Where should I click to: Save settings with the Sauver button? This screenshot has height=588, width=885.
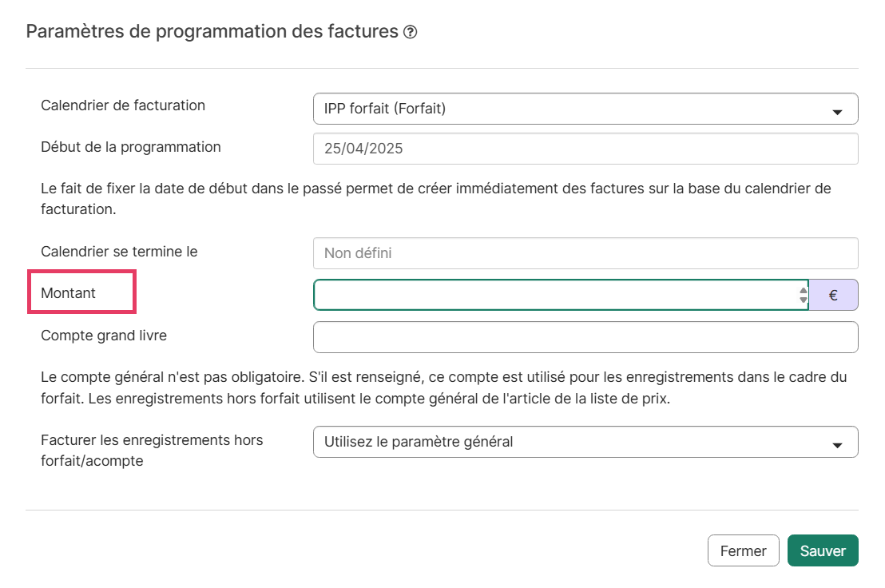click(822, 550)
